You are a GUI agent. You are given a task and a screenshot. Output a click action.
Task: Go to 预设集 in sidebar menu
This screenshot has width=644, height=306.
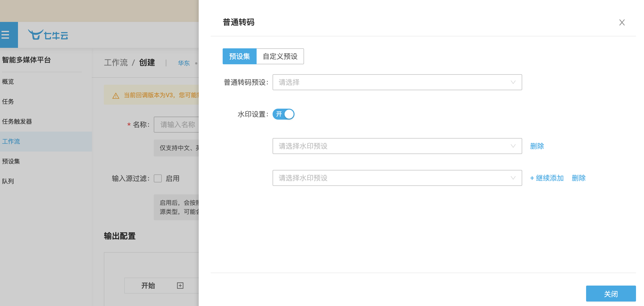point(11,161)
